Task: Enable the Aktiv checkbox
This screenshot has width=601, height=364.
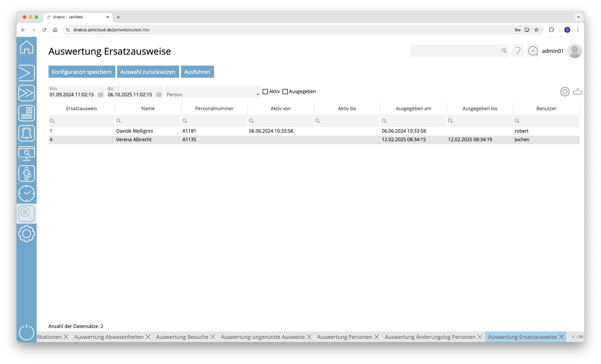Action: coord(265,92)
